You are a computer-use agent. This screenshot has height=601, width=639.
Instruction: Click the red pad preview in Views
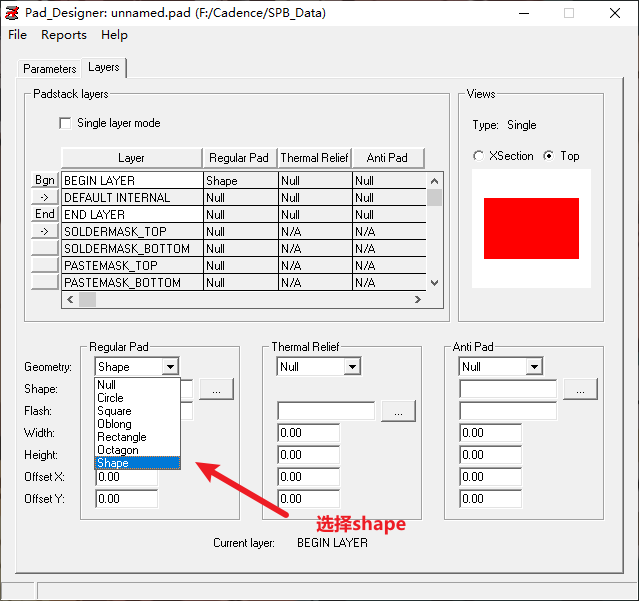point(531,228)
